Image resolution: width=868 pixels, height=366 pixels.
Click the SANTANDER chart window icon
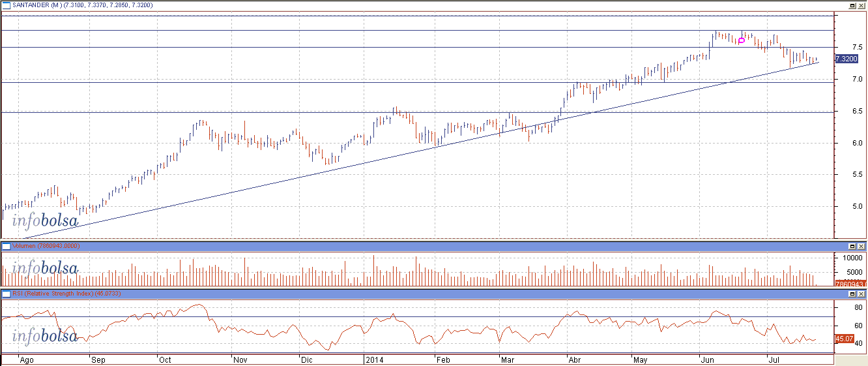[5, 5]
